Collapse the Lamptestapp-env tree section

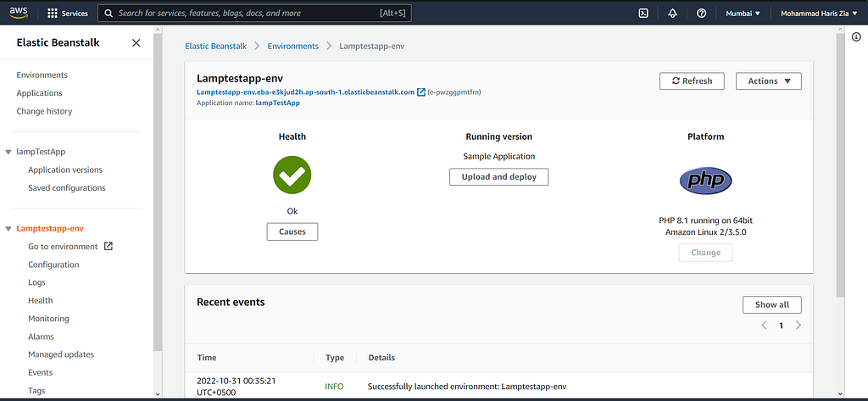click(x=8, y=228)
